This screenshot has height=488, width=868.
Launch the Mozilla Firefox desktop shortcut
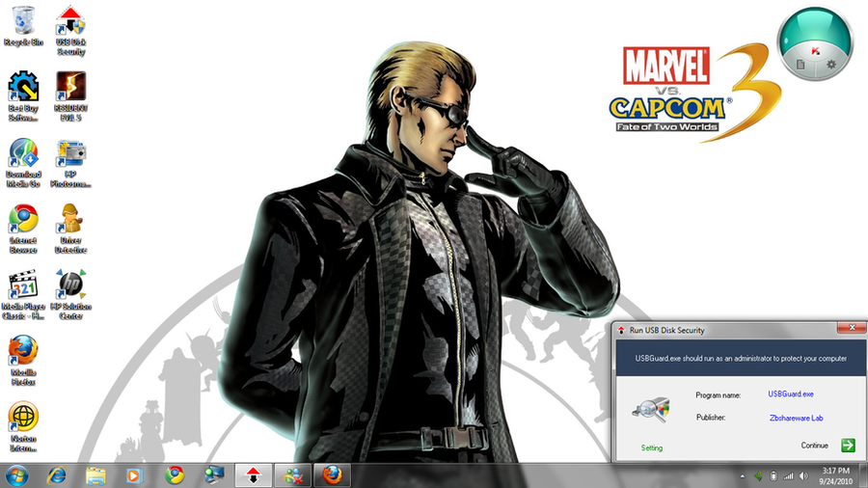pos(23,360)
